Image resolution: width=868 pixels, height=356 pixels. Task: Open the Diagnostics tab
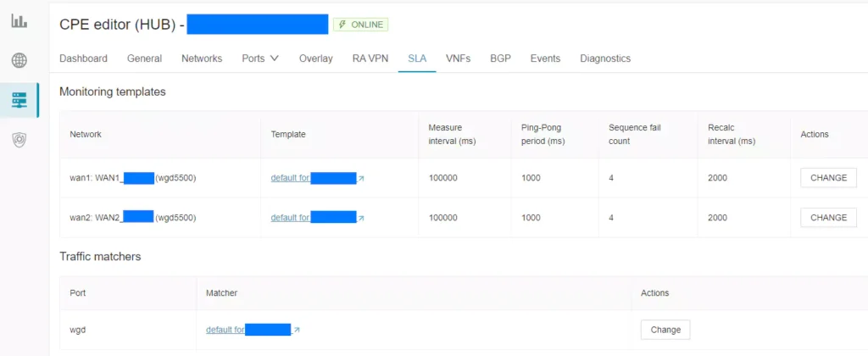pyautogui.click(x=605, y=58)
